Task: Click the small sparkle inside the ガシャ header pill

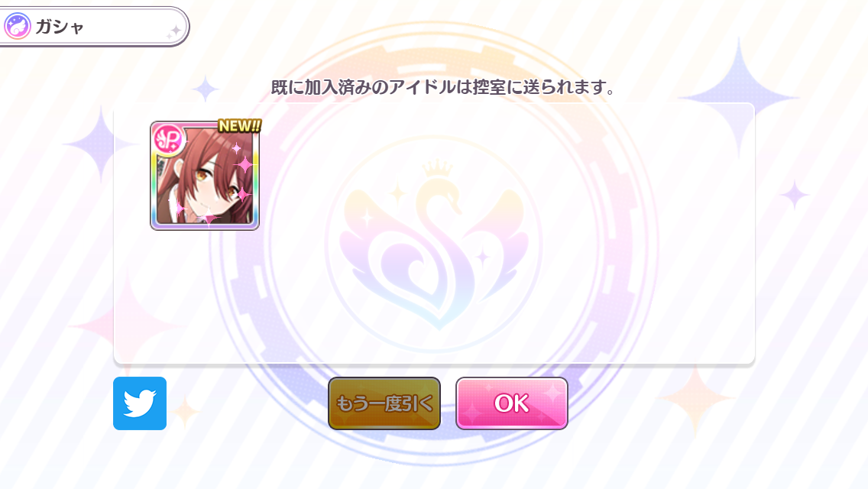Action: 173,32
